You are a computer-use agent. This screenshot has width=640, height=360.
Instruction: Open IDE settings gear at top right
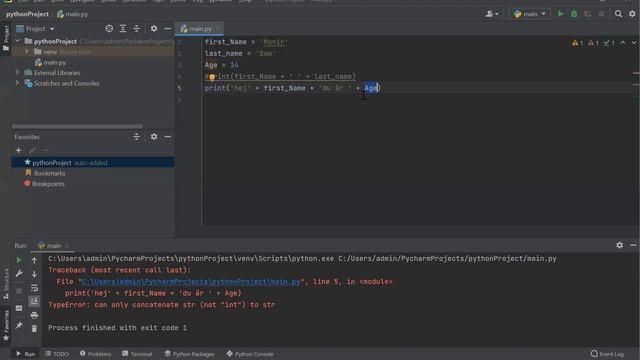point(632,14)
